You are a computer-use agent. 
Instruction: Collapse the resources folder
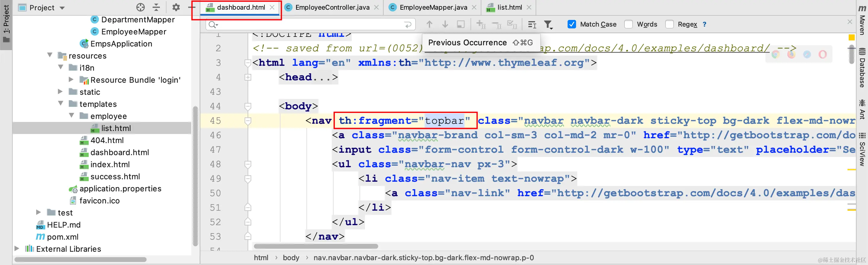[x=50, y=55]
